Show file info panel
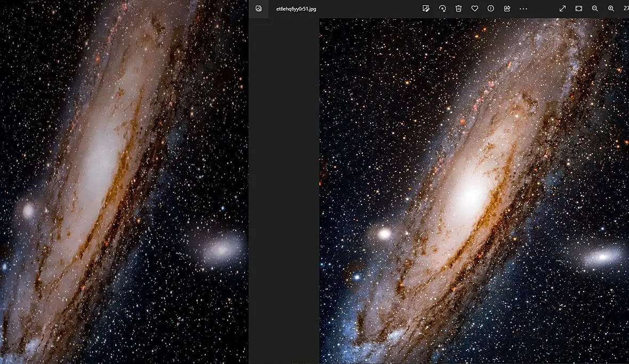629x364 pixels. pyautogui.click(x=490, y=9)
